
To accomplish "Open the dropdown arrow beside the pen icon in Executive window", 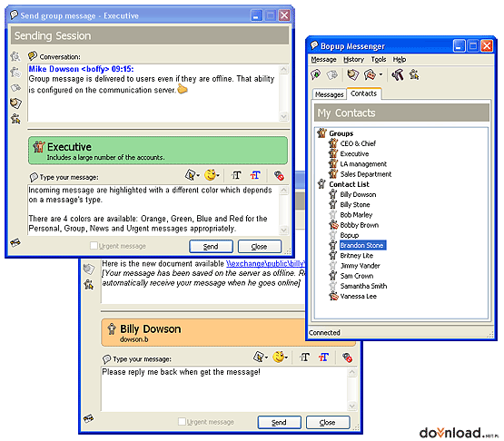I will pyautogui.click(x=198, y=176).
